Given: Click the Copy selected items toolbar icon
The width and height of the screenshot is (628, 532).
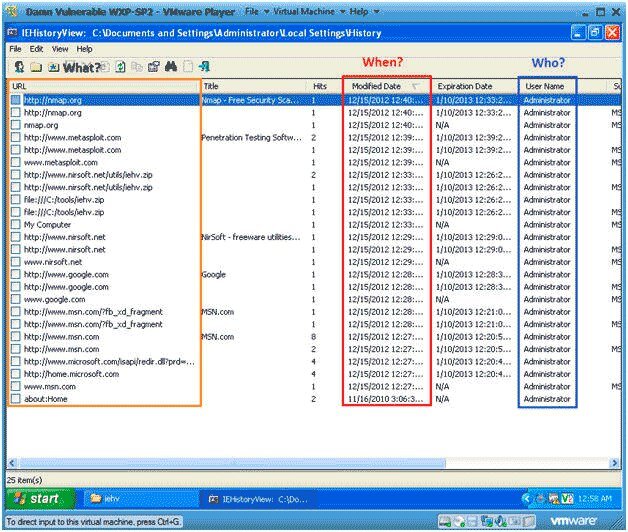Looking at the screenshot, I should 137,67.
